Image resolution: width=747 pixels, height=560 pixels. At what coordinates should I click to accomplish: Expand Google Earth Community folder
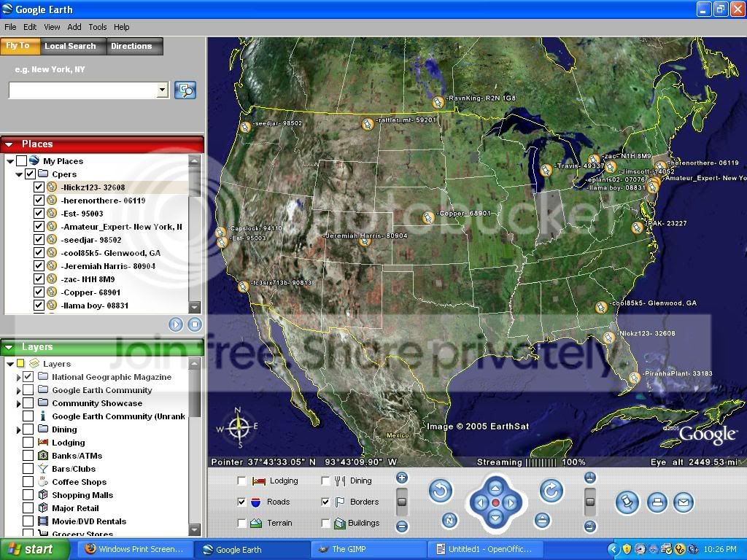pos(18,391)
